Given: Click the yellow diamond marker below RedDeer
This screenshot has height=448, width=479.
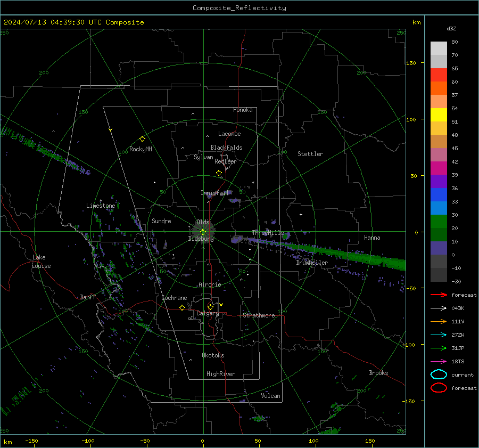Looking at the screenshot, I should 219,173.
